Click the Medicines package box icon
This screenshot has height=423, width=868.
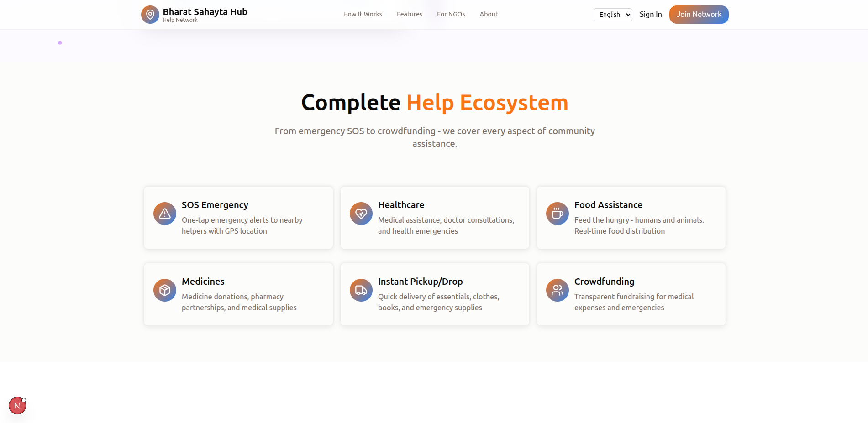[x=165, y=290]
